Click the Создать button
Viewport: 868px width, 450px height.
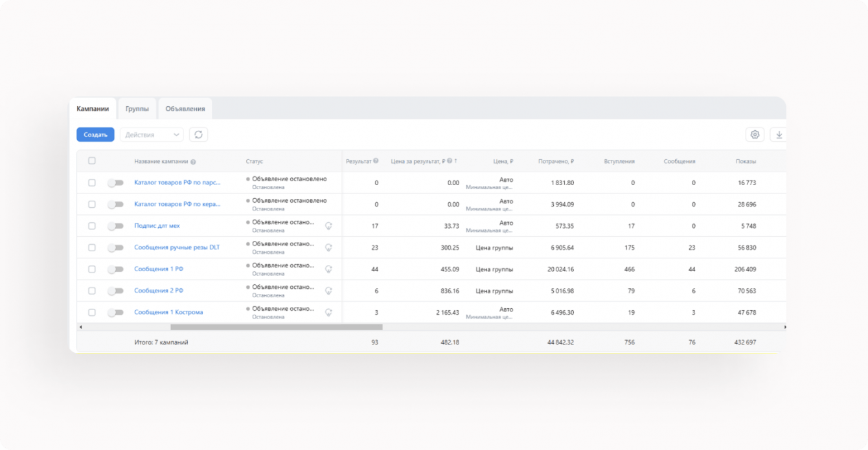(x=95, y=135)
